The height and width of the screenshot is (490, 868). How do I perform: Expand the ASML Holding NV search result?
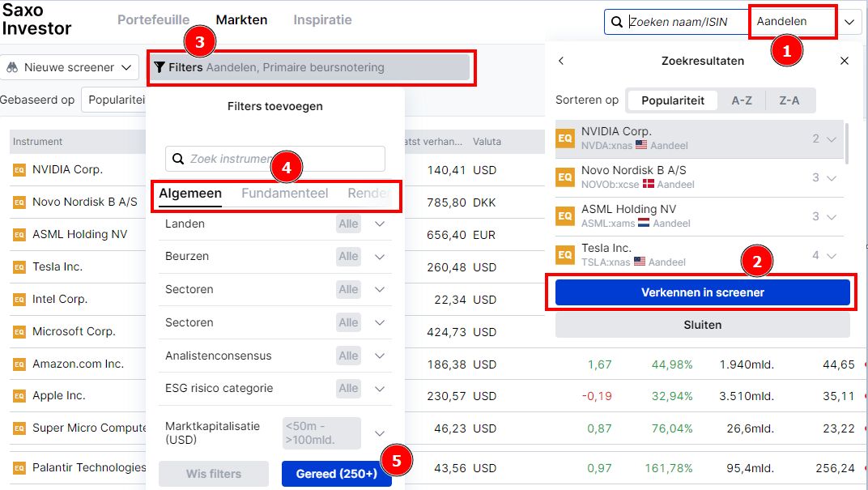pos(832,216)
